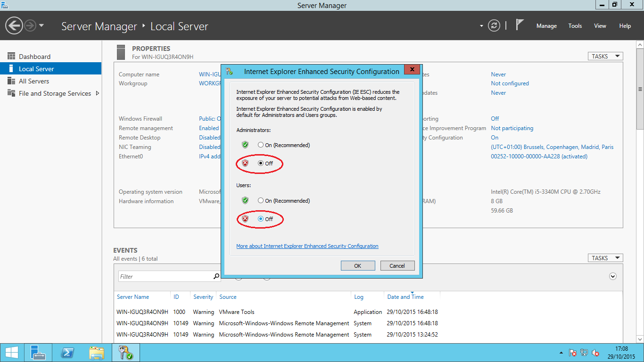The image size is (644, 362).
Task: Click the Back navigation arrow
Action: (14, 25)
